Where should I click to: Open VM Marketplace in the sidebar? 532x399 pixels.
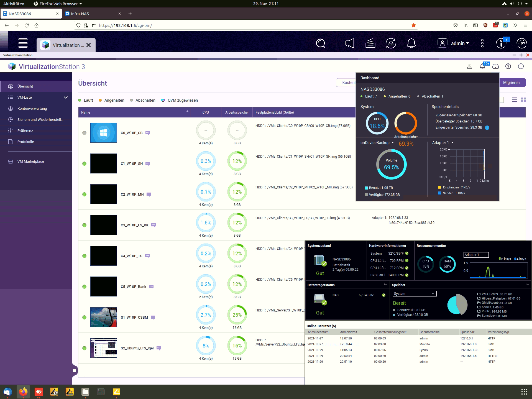[x=36, y=161]
